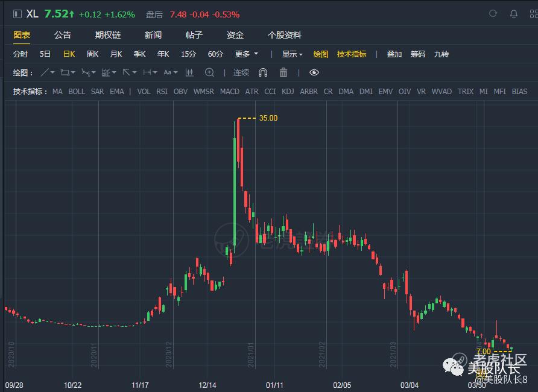This screenshot has height=392, width=538.
Task: Enable the MA indicator
Action: pyautogui.click(x=57, y=92)
